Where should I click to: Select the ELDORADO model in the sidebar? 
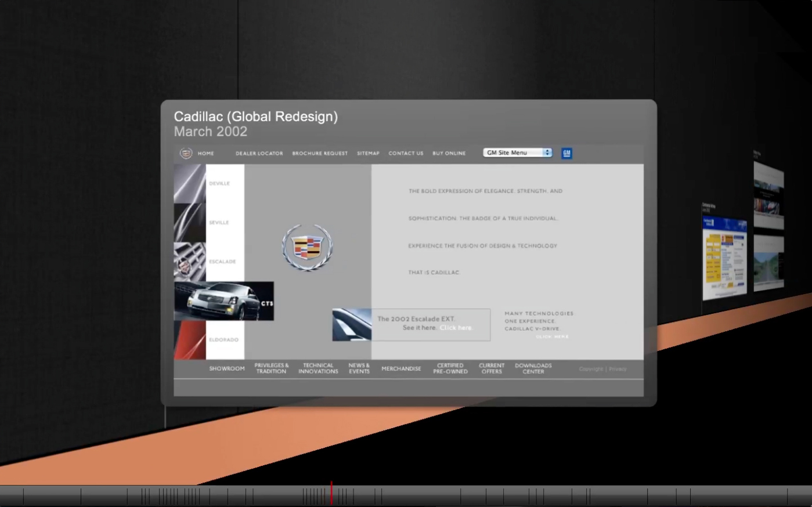pos(223,340)
